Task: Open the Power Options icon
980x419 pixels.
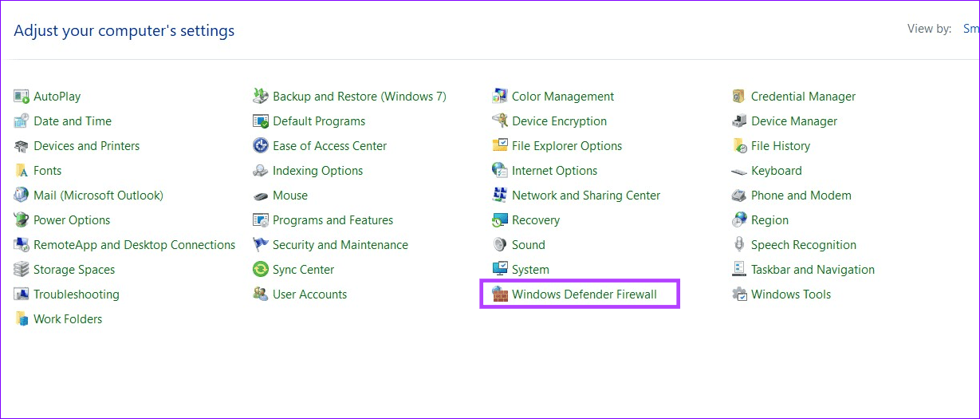Action: tap(22, 220)
